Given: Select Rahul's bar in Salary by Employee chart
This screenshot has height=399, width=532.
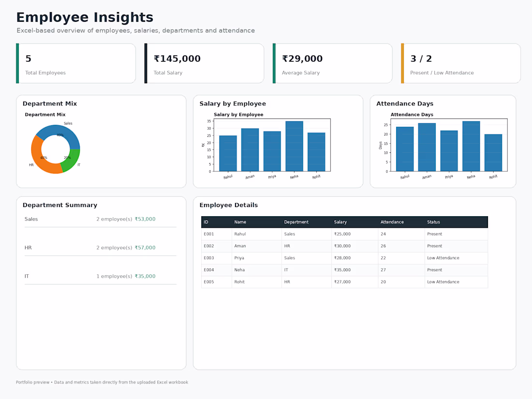Looking at the screenshot, I should [x=228, y=153].
